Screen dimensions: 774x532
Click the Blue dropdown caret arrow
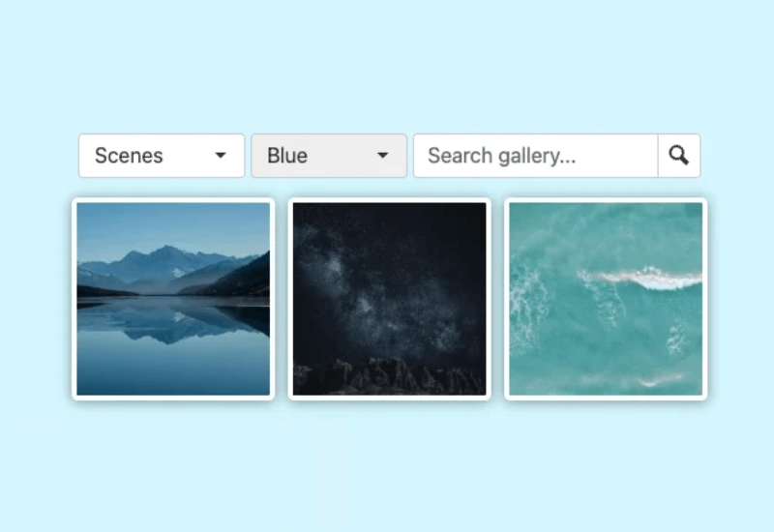pos(382,156)
